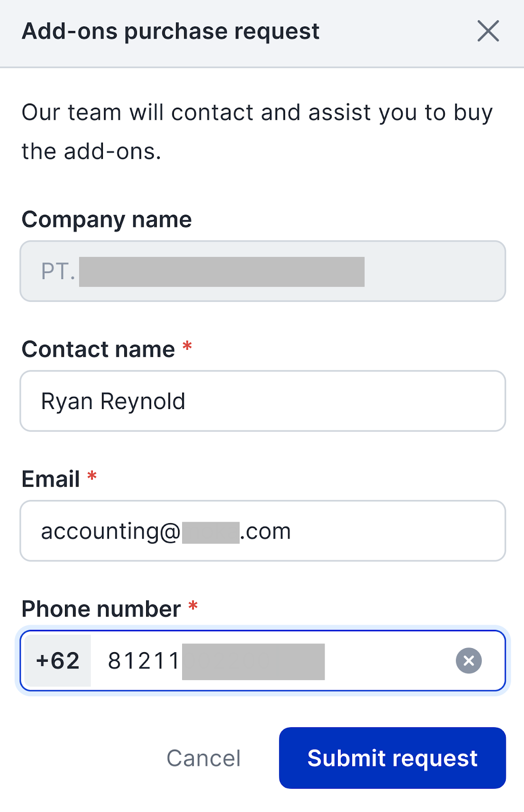Click the Contact name label
524x812 pixels.
pos(98,350)
